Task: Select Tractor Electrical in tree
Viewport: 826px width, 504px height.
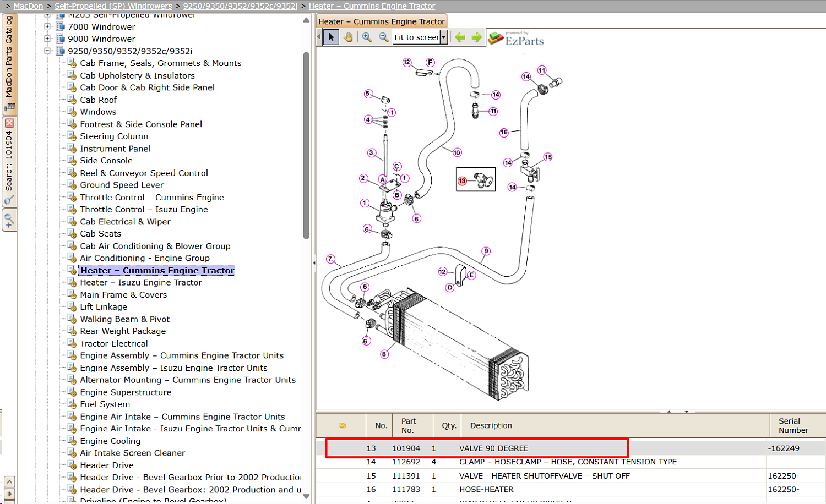Action: click(x=114, y=343)
